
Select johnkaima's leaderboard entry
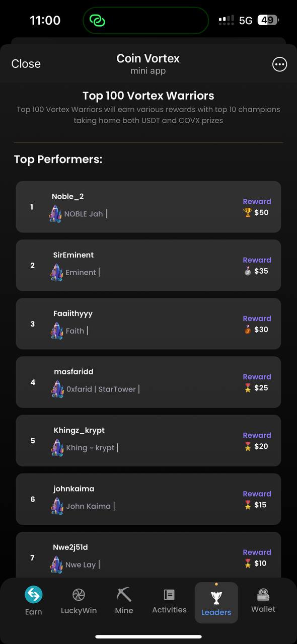(x=148, y=499)
